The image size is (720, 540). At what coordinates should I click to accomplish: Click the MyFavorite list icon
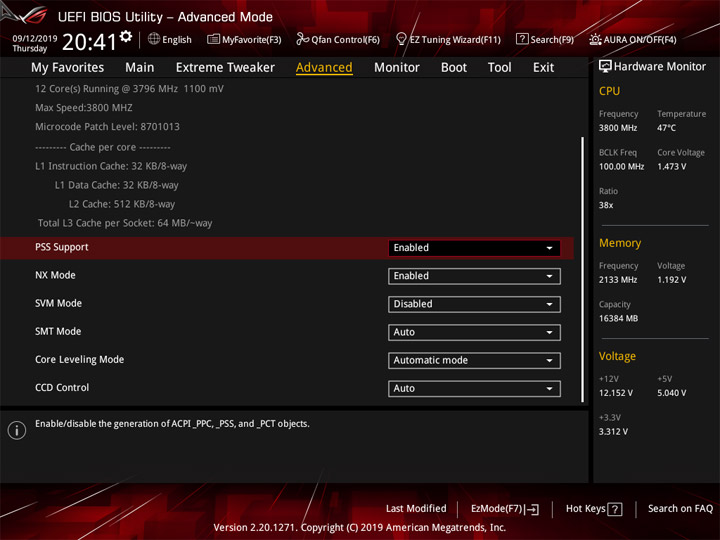[214, 39]
